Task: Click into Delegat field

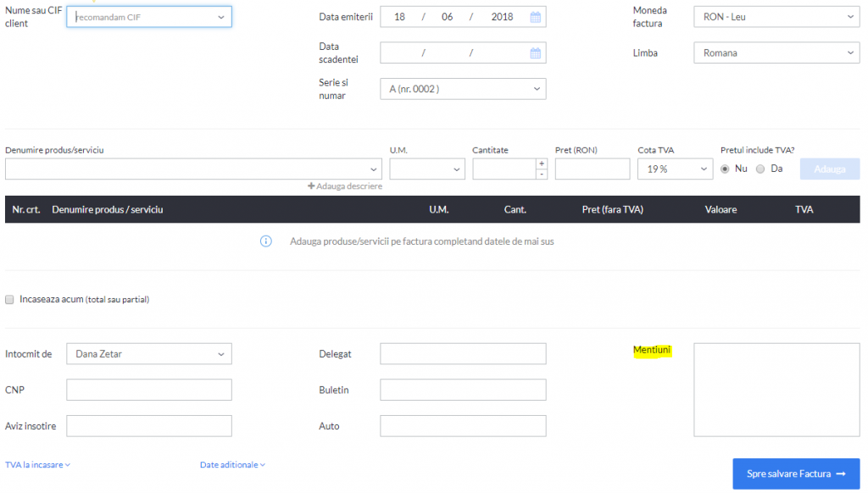Action: [463, 354]
